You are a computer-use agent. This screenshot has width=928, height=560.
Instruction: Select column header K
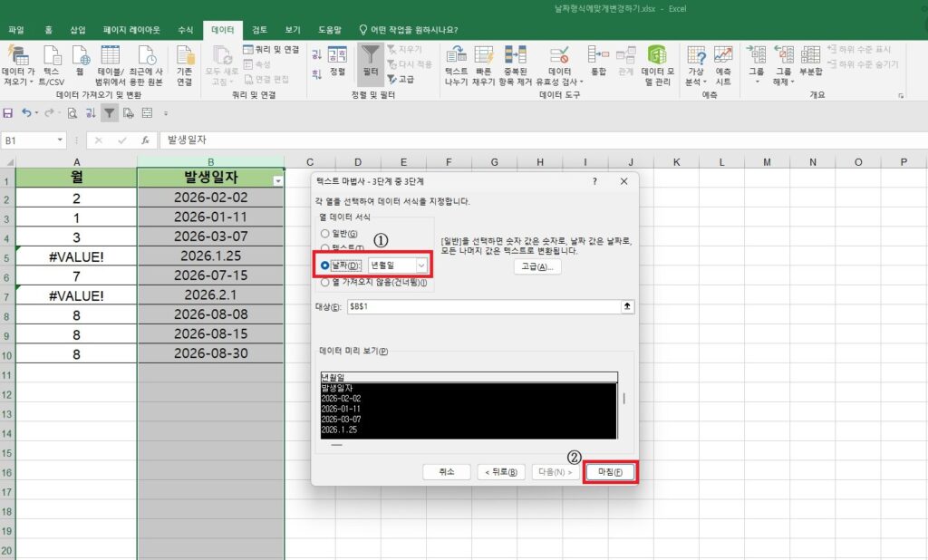pyautogui.click(x=676, y=162)
